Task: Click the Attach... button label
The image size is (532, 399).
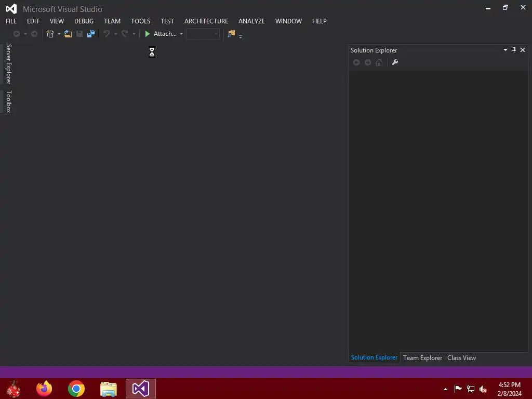Action: [165, 34]
